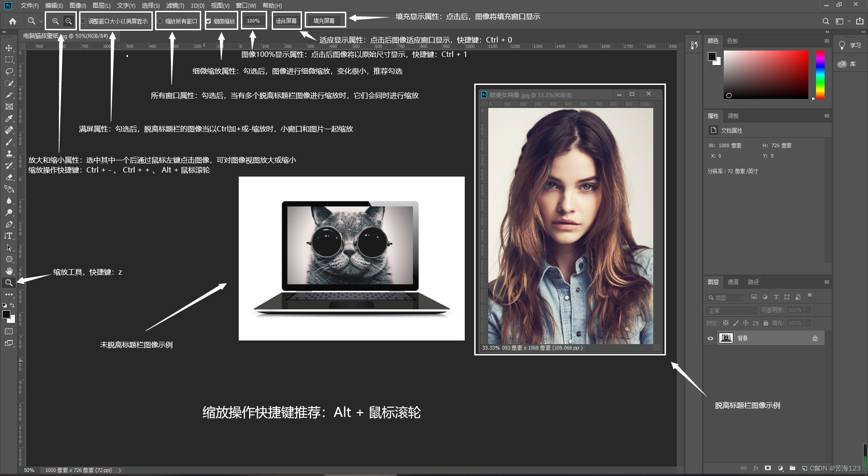Select the Move tool
The width and height of the screenshot is (868, 476).
[x=9, y=48]
